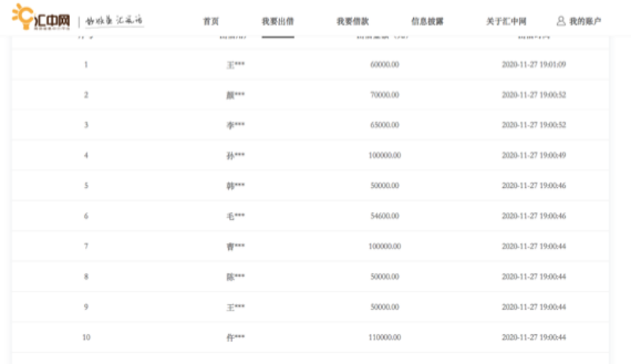Click the amount 70000.00
631x364 pixels.
385,95
